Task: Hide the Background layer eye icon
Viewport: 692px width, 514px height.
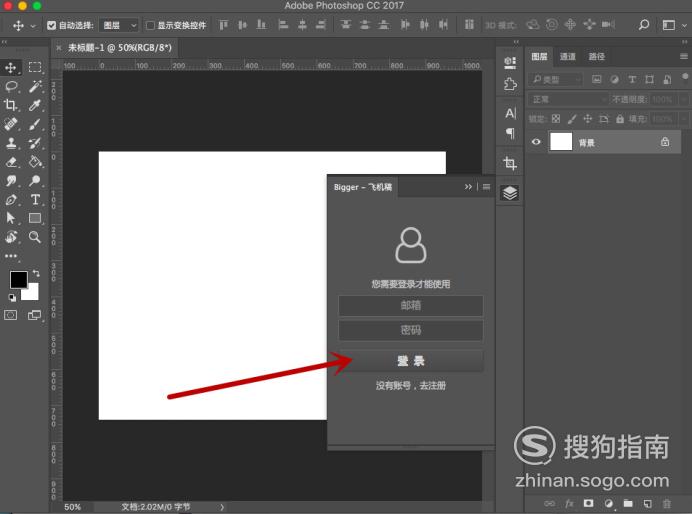Action: click(x=536, y=142)
